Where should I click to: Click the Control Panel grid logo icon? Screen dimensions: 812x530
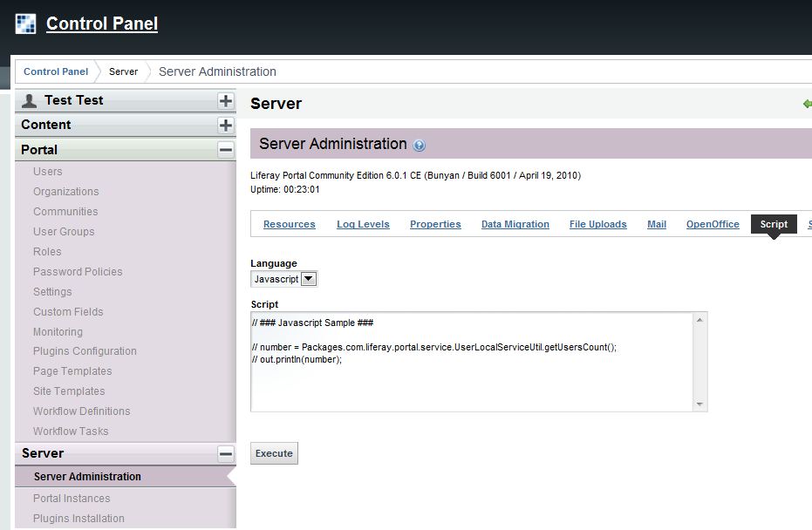click(x=26, y=24)
